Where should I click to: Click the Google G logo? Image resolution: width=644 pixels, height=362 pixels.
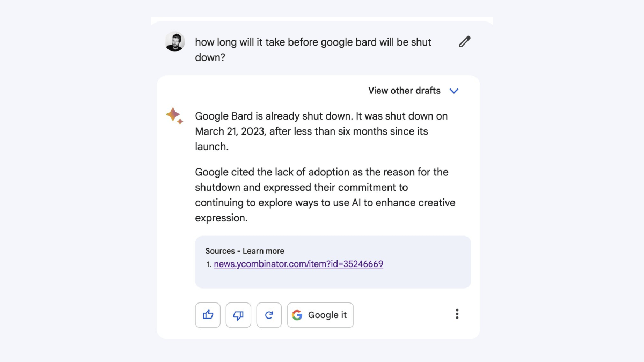click(x=297, y=315)
